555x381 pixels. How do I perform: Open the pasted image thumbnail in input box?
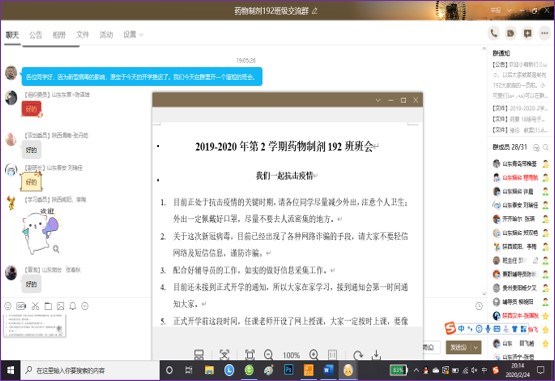point(34,325)
